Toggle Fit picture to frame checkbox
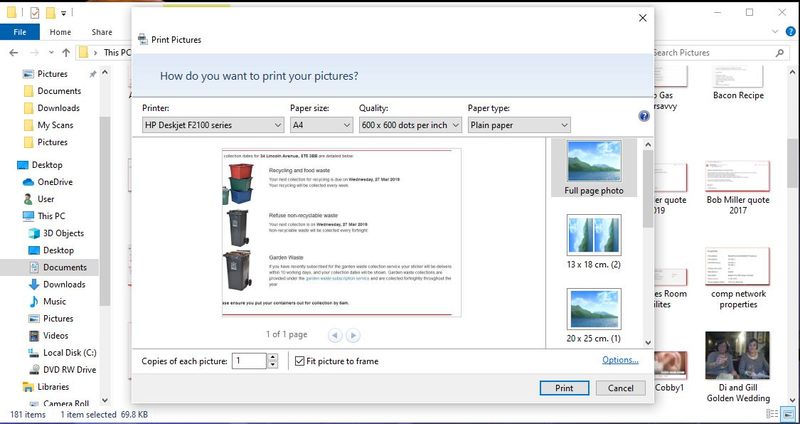800x424 pixels. click(297, 361)
